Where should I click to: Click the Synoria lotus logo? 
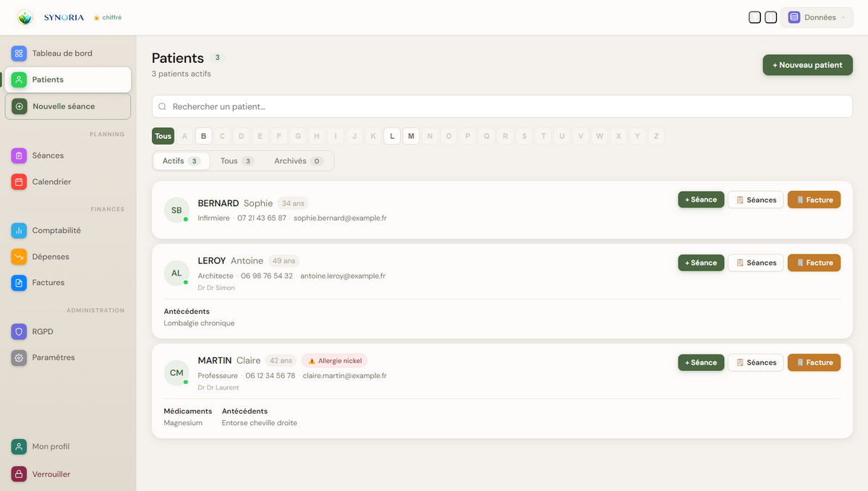pyautogui.click(x=25, y=17)
